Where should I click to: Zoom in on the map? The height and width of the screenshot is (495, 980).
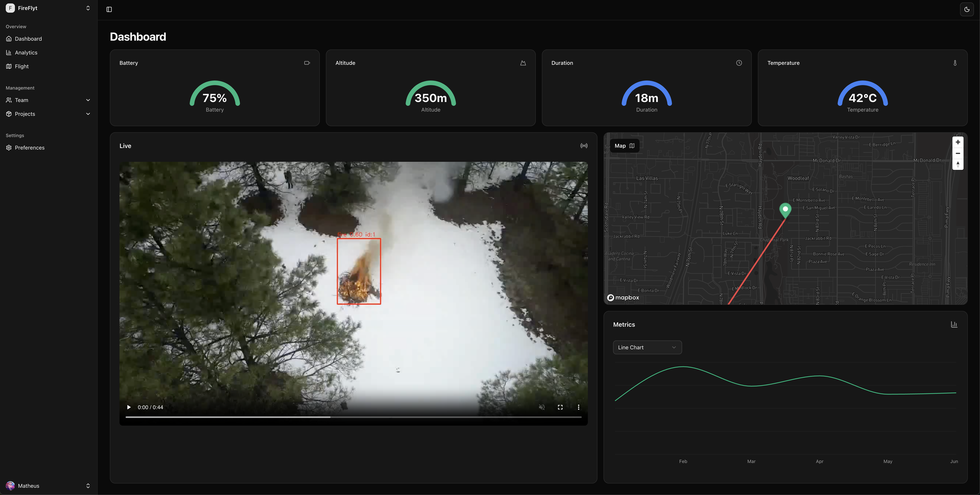tap(958, 142)
